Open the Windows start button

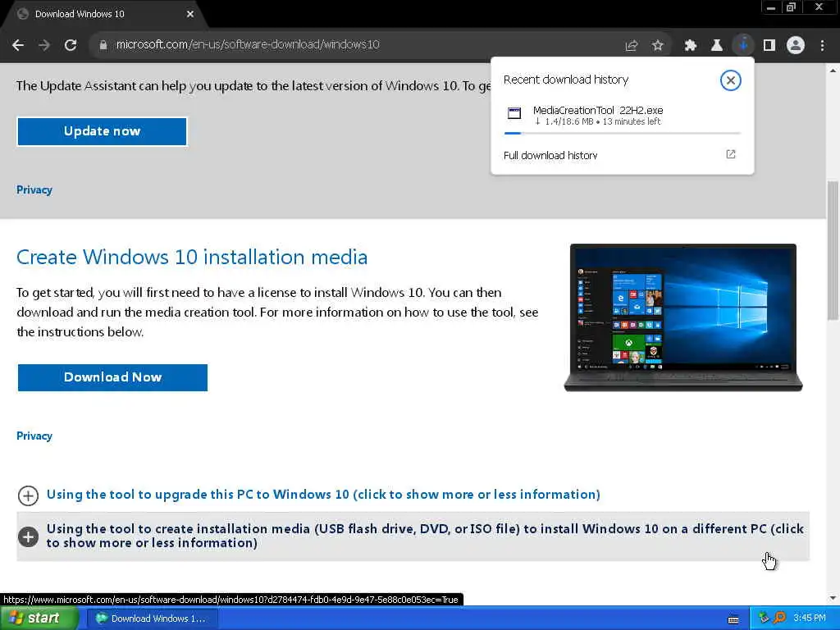pyautogui.click(x=39, y=619)
